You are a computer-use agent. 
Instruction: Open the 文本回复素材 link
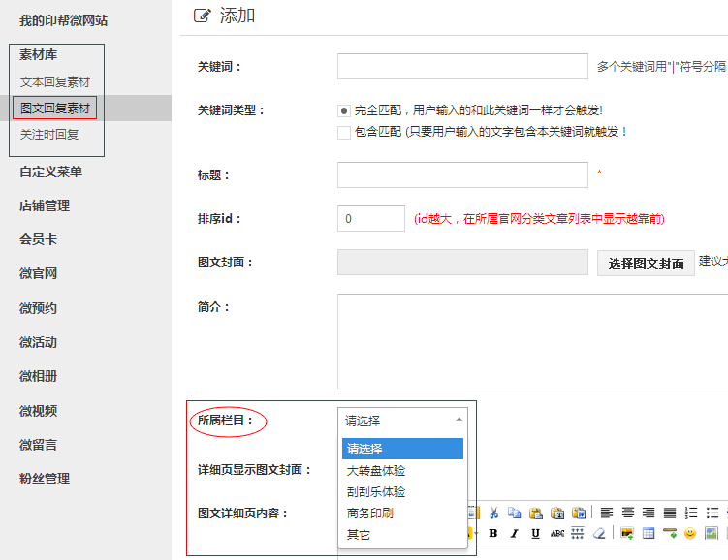click(x=55, y=82)
